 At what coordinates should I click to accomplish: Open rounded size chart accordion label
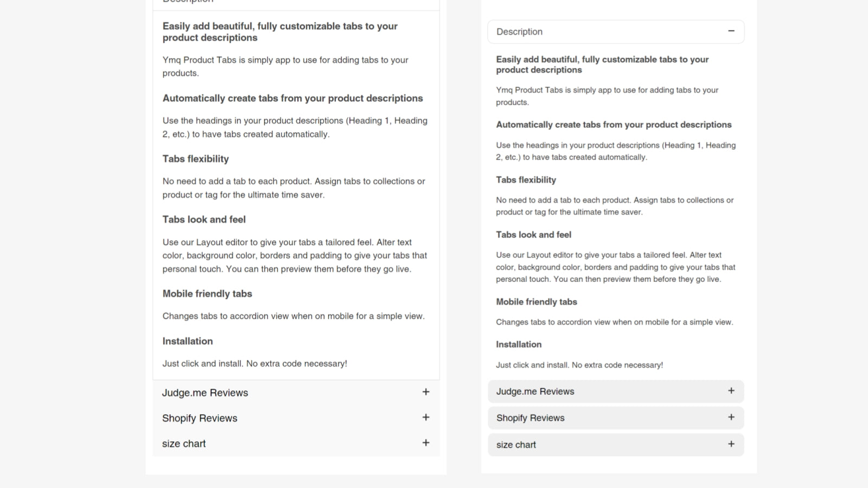[516, 445]
